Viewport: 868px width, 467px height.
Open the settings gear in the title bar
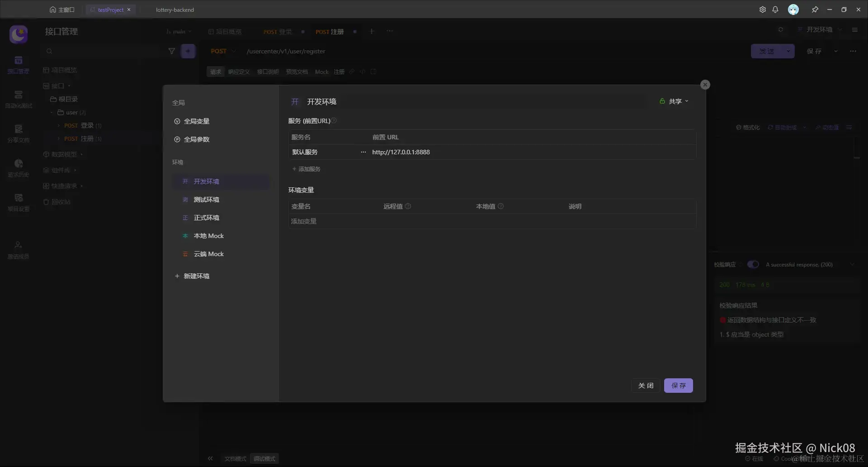coord(762,10)
